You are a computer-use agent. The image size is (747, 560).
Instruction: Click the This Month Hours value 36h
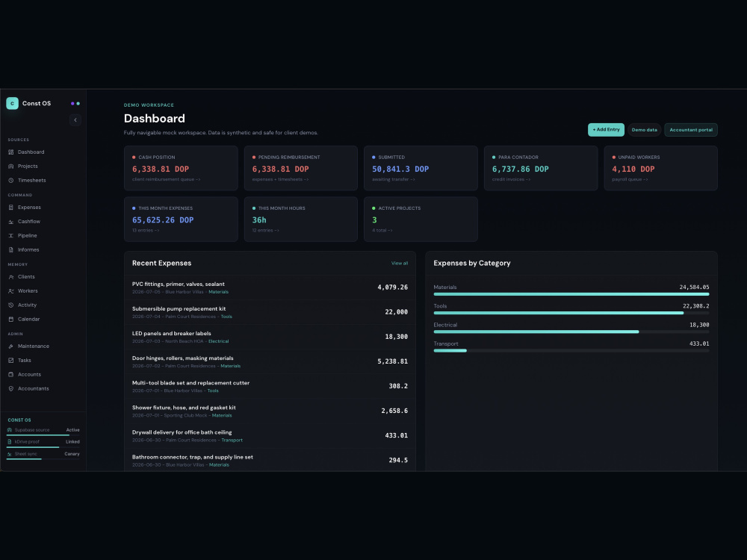[259, 220]
